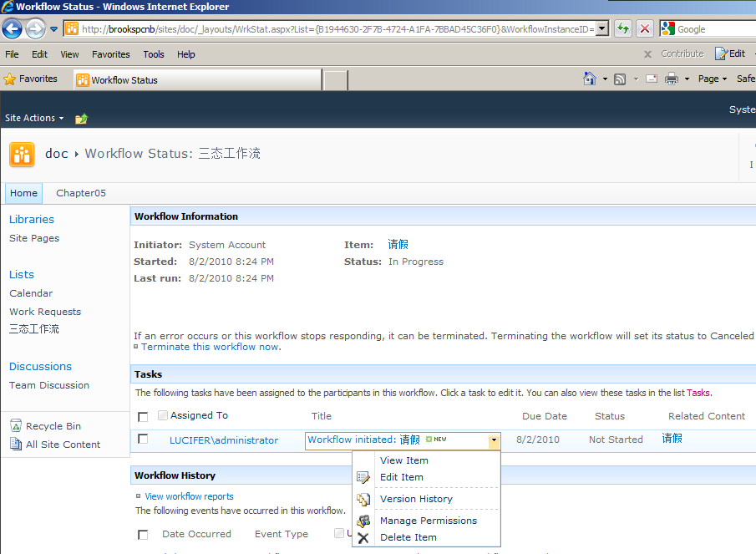756x554 pixels.
Task: Click the orange site logo icon
Action: click(x=22, y=155)
